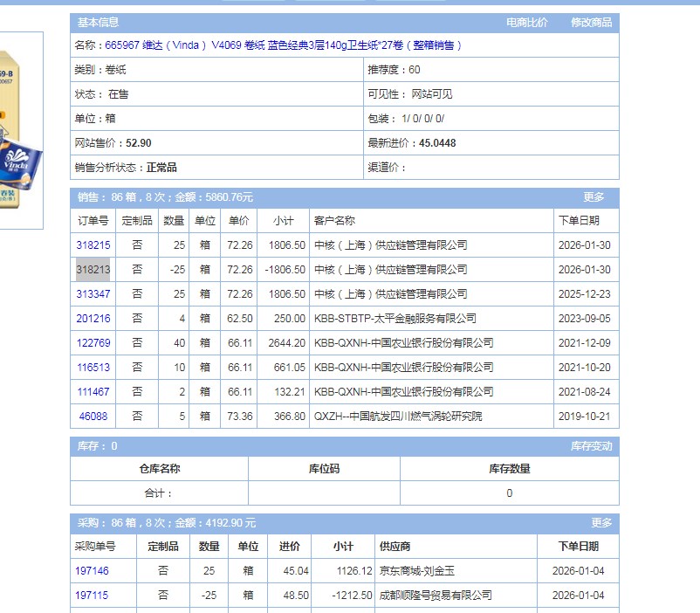Viewport: 700px width, 613px height.
Task: Open sales order 318215
Action: click(93, 245)
